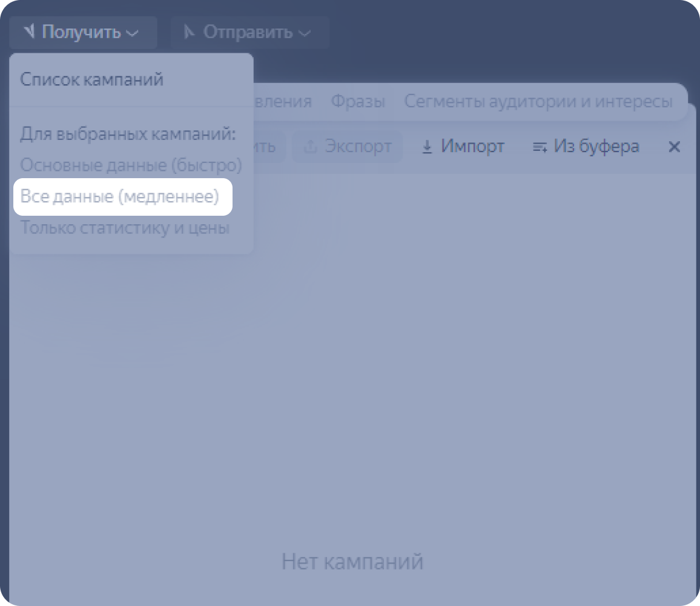The image size is (700, 606).
Task: Click the Для выбранных кампаний: heading
Action: pyautogui.click(x=128, y=134)
